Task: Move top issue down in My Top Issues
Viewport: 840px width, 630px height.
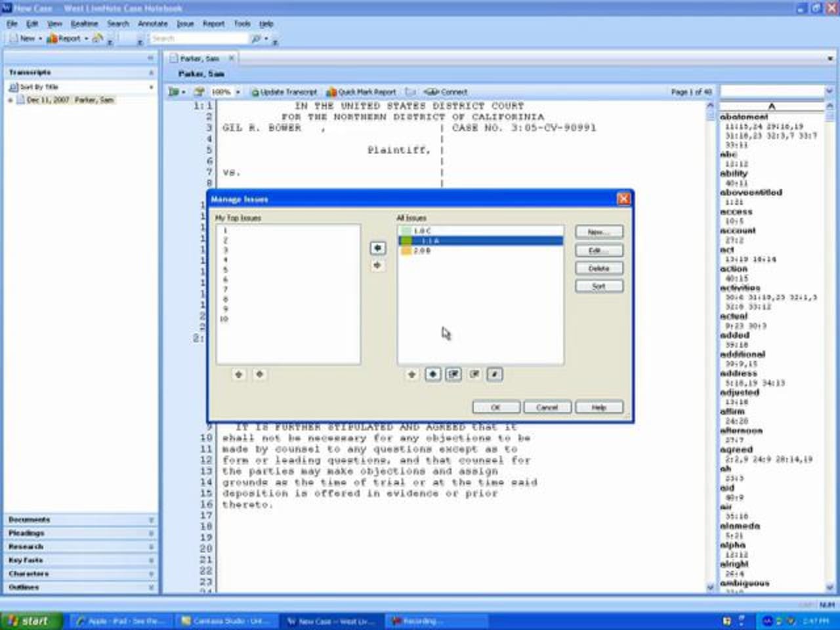Action: tap(259, 374)
